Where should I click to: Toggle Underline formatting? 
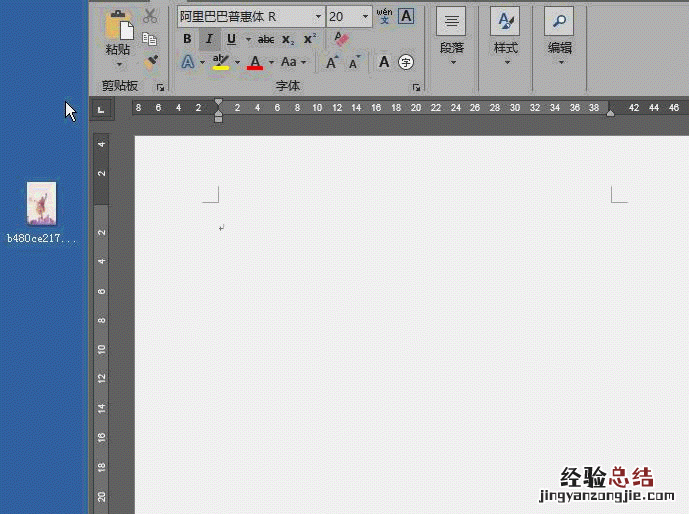coord(231,39)
